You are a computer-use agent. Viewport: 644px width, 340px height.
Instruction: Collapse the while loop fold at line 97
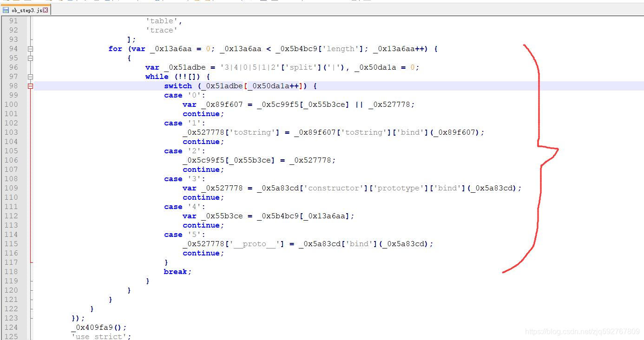(29, 76)
